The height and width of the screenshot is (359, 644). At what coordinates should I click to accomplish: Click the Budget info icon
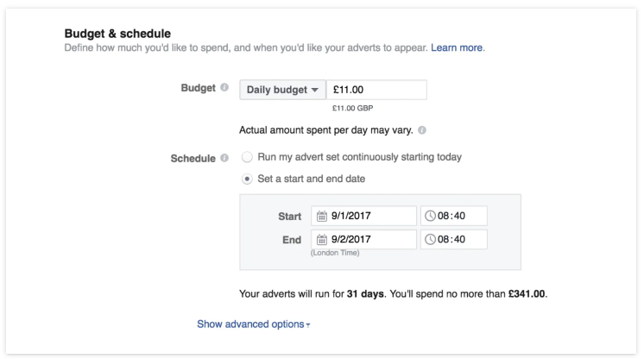pos(225,89)
